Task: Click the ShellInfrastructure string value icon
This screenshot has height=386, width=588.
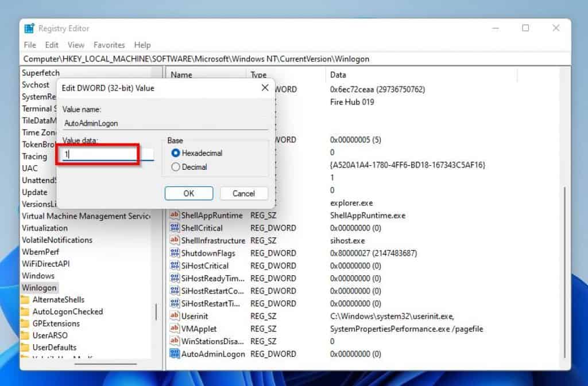Action: [x=175, y=240]
